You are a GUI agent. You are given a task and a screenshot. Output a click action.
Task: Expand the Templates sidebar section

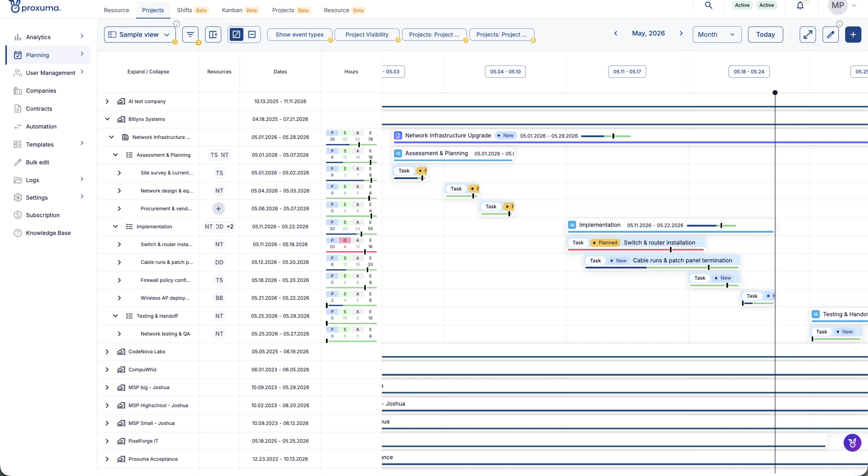(x=82, y=143)
